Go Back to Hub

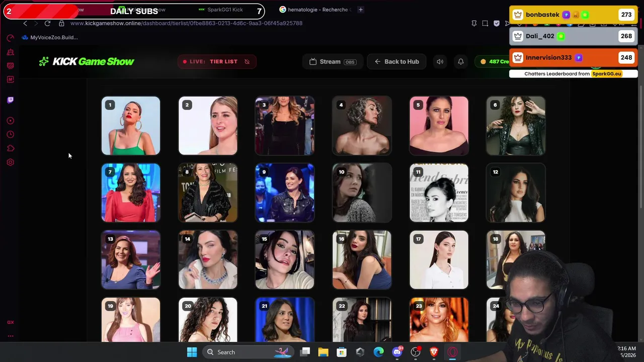[x=396, y=61]
